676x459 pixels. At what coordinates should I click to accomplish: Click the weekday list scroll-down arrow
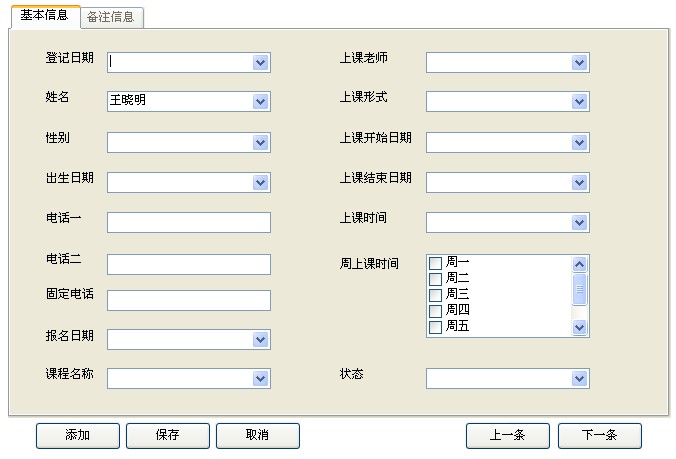pyautogui.click(x=579, y=327)
